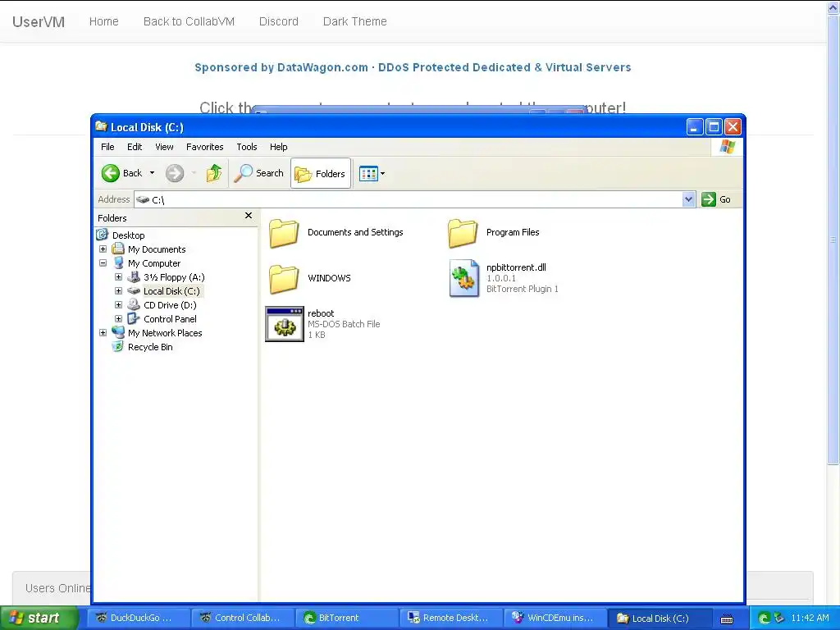Select My Computer in the folder tree
The width and height of the screenshot is (840, 630).
click(x=153, y=263)
